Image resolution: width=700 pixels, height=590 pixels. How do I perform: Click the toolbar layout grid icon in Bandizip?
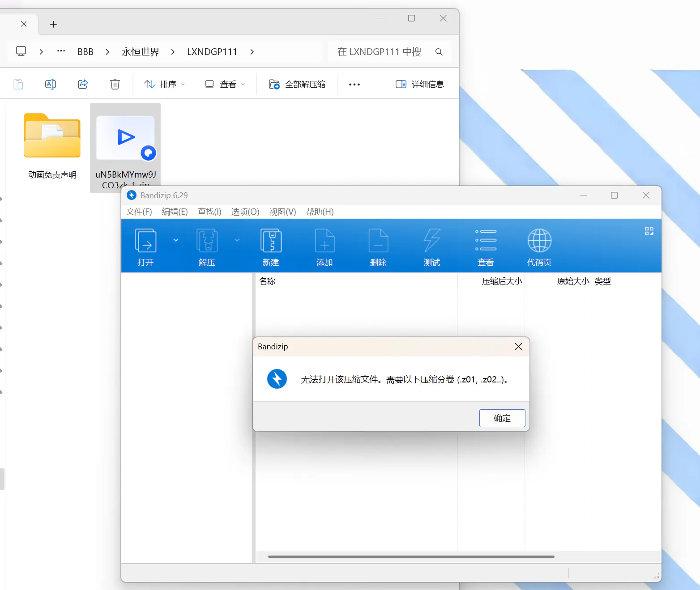pos(649,231)
